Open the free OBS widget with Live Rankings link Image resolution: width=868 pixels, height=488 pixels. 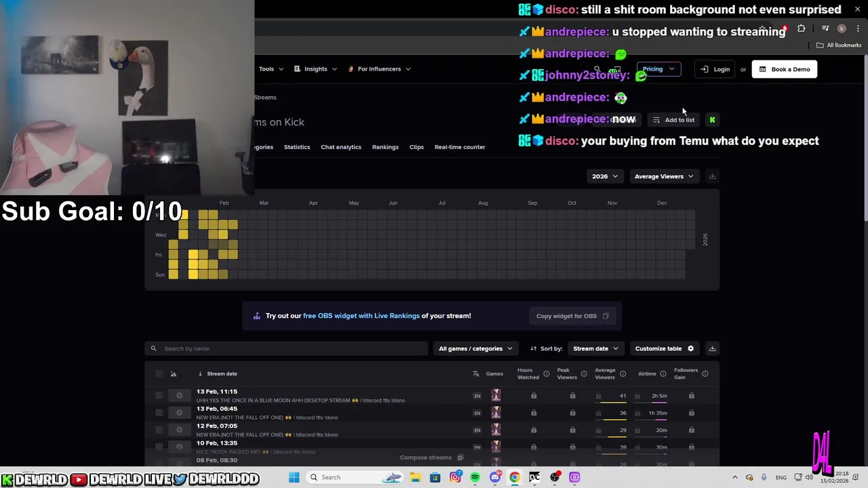pos(361,316)
